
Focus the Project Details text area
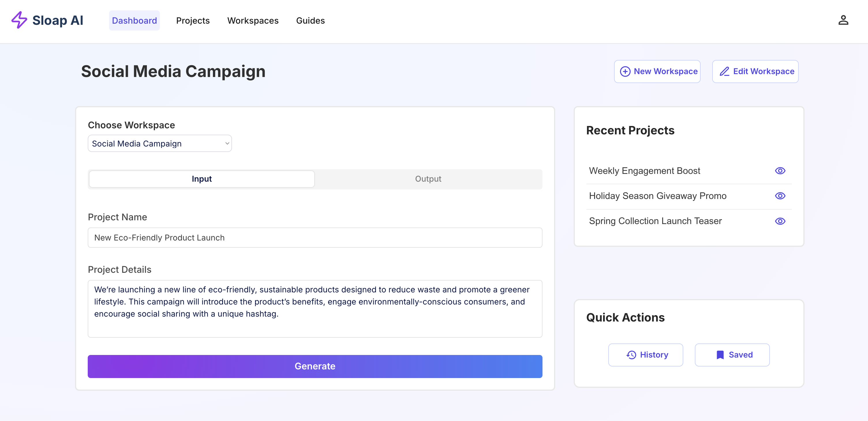315,309
